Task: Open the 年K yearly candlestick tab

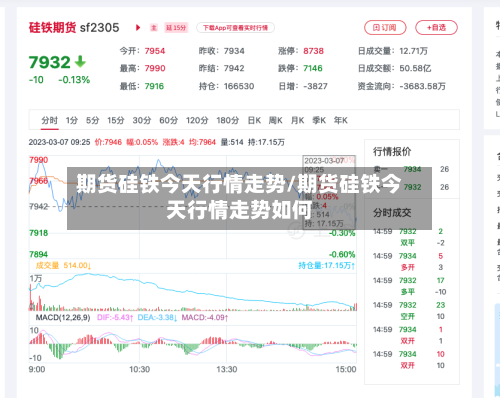Action: pyautogui.click(x=341, y=120)
